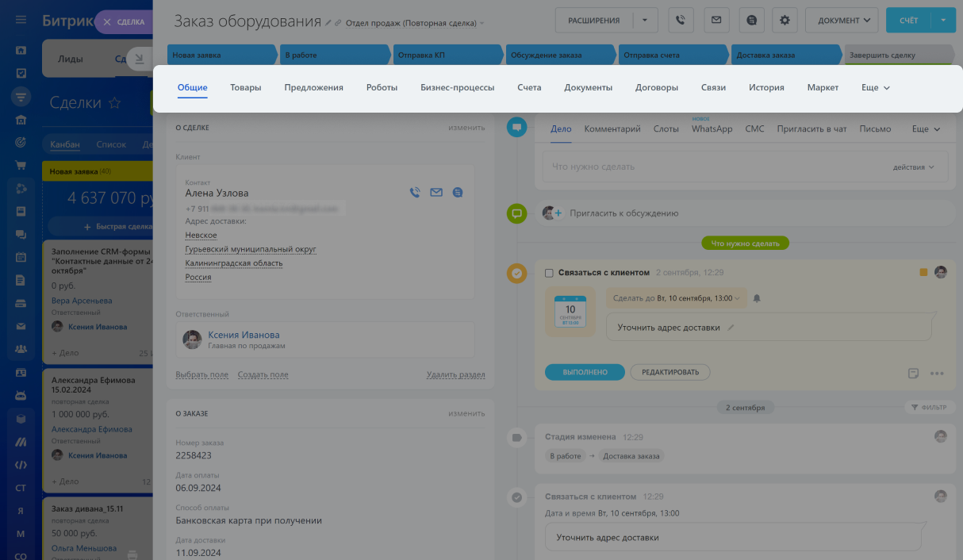This screenshot has height=560, width=963.
Task: Click the Ксения Иванова responsible link
Action: 244,335
